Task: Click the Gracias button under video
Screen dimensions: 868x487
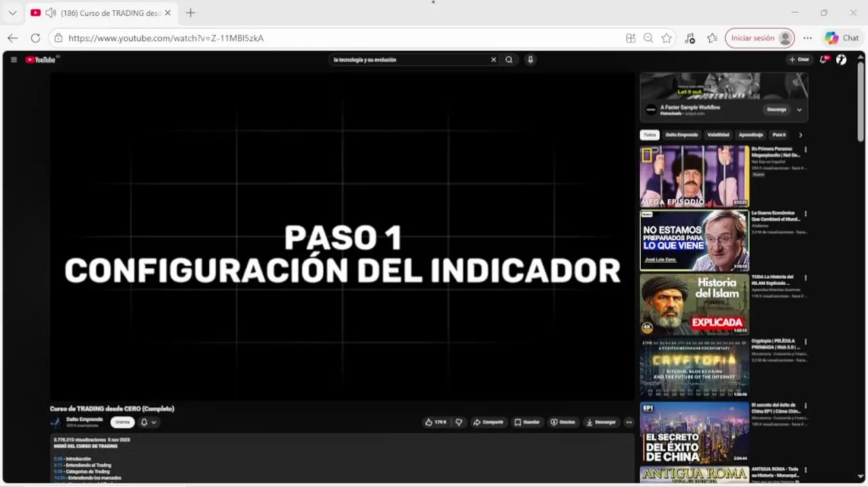Action: 563,422
